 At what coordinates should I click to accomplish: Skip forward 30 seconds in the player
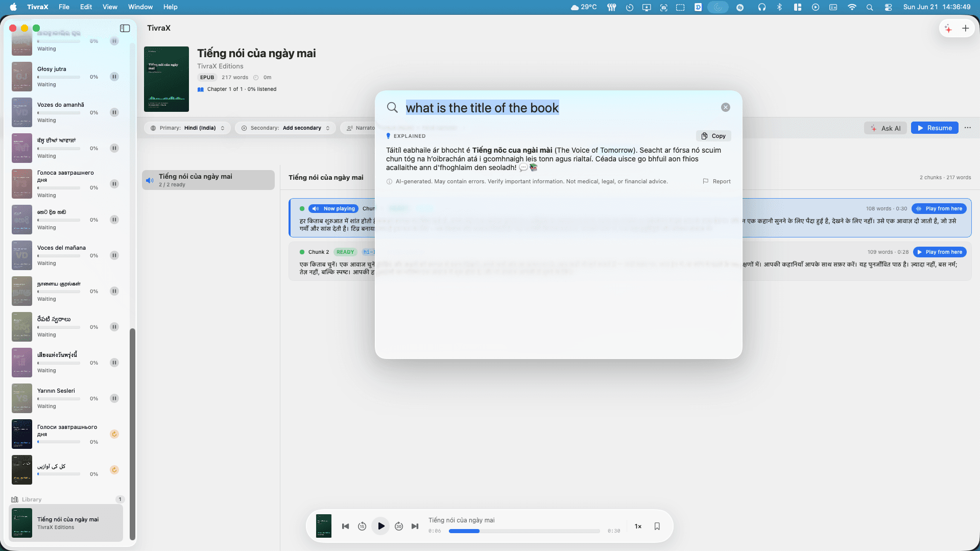coord(399,526)
